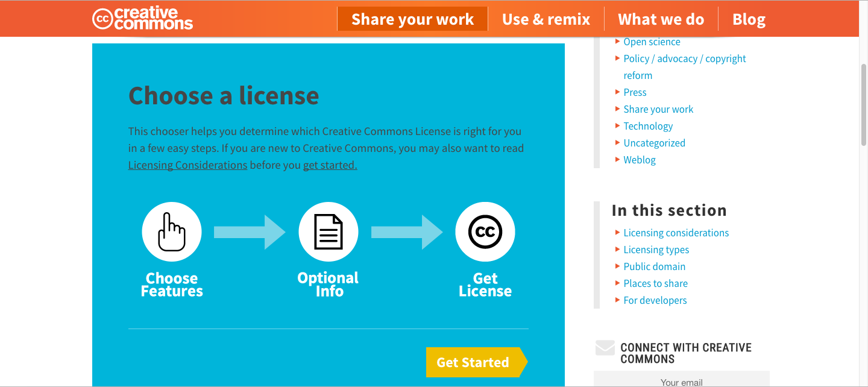This screenshot has height=387, width=868.
Task: Open the Public domain link
Action: tap(654, 266)
